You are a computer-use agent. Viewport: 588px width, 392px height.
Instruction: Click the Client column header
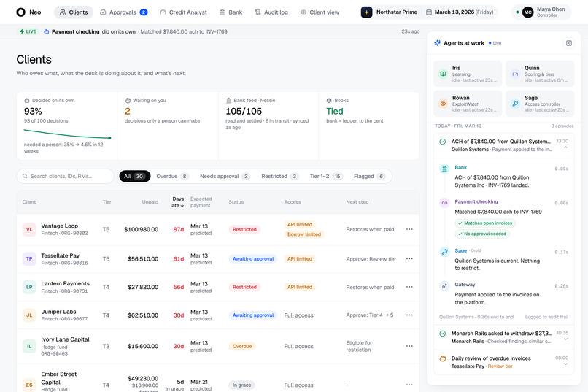[x=29, y=201]
